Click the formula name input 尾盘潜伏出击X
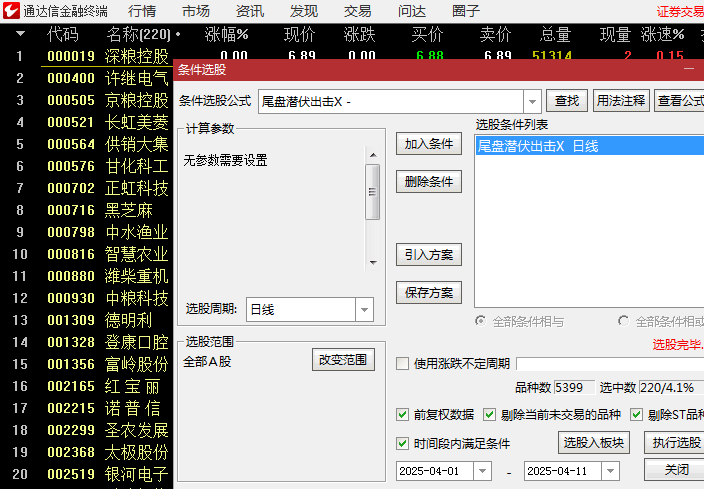Viewport: 704px width, 489px height. pos(391,101)
